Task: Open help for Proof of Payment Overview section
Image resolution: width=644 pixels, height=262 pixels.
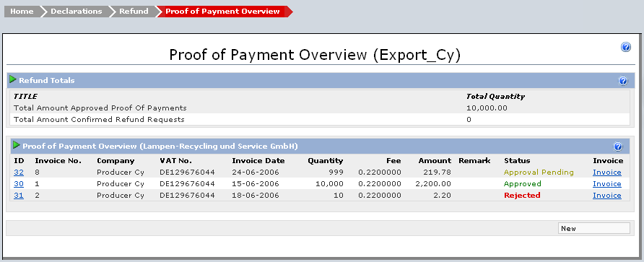Action: click(x=618, y=147)
